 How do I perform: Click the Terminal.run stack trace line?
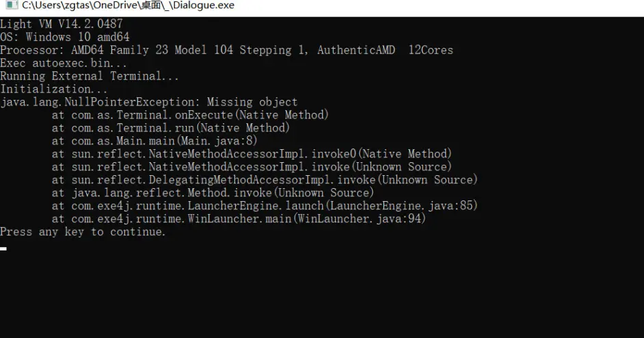(x=171, y=128)
